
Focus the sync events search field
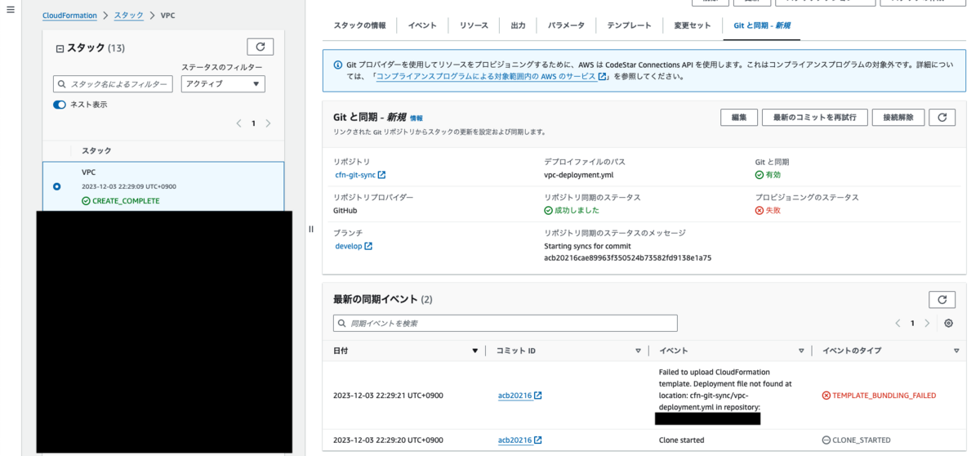click(505, 324)
